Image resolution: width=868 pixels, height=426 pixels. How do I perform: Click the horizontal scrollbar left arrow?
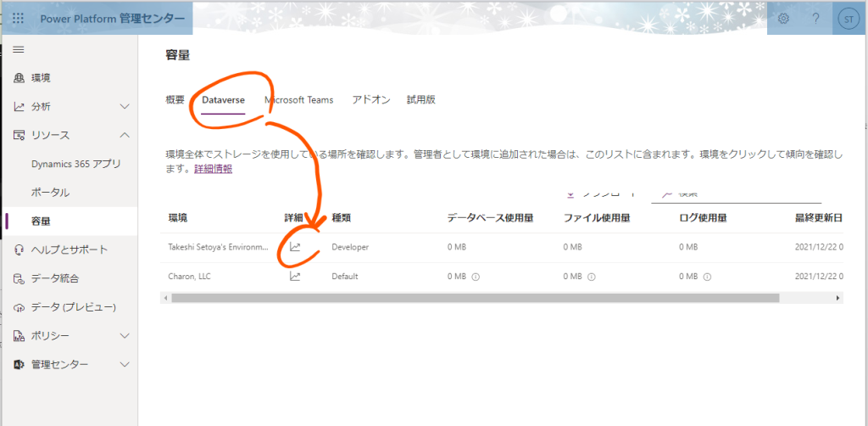point(165,298)
